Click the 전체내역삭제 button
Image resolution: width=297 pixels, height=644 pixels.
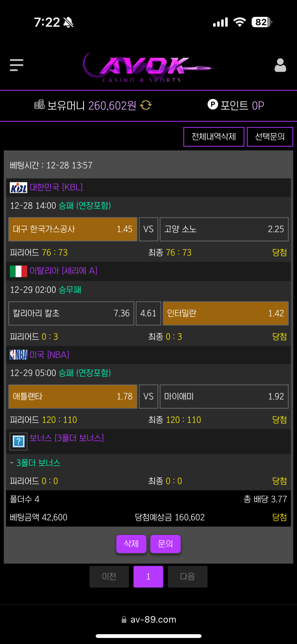(x=214, y=137)
